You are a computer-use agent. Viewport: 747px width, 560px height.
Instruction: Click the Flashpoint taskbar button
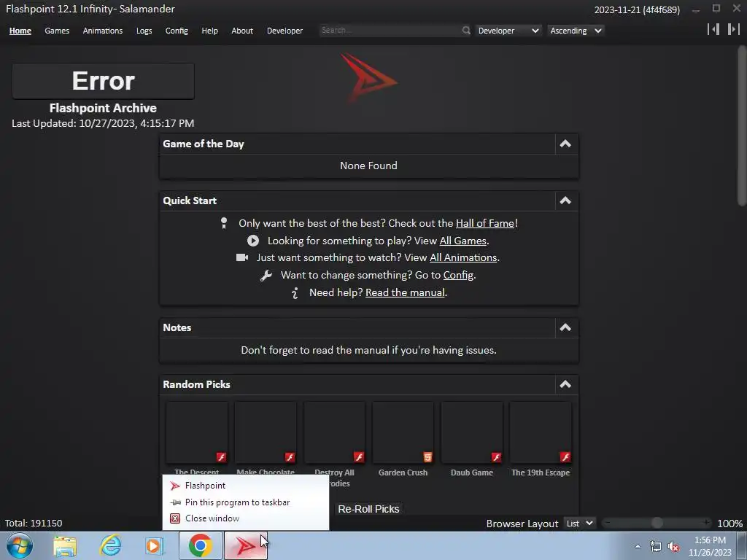(245, 545)
